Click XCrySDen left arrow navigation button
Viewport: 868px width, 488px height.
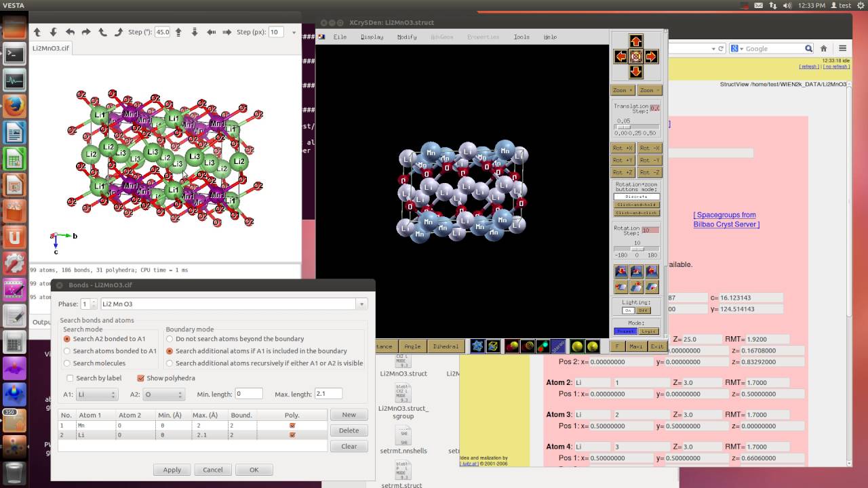[620, 57]
